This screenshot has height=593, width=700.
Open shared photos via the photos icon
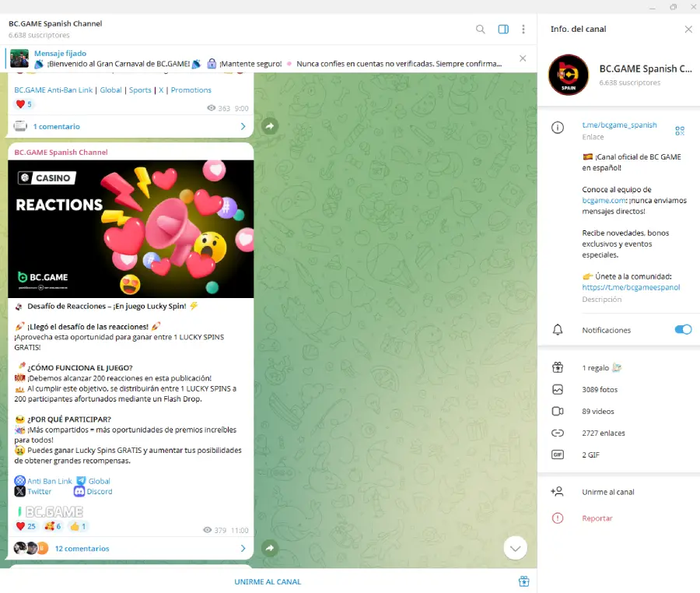557,389
